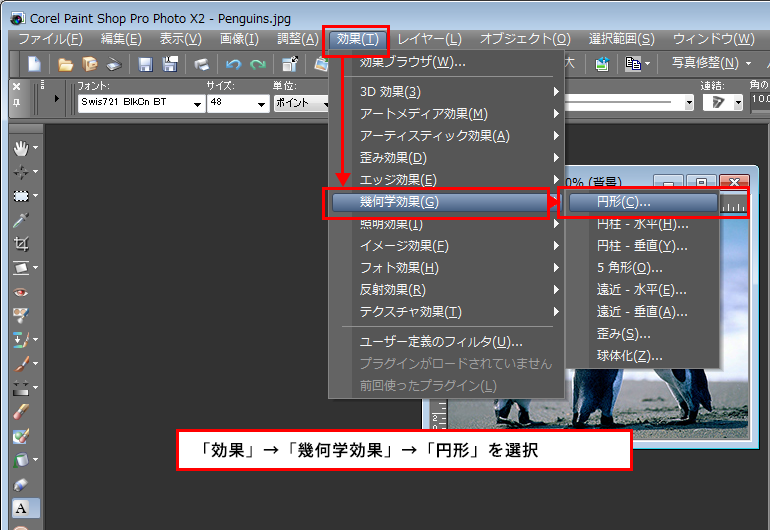Open the テクスチャ効果(T) submenu
The image size is (770, 530).
click(446, 311)
